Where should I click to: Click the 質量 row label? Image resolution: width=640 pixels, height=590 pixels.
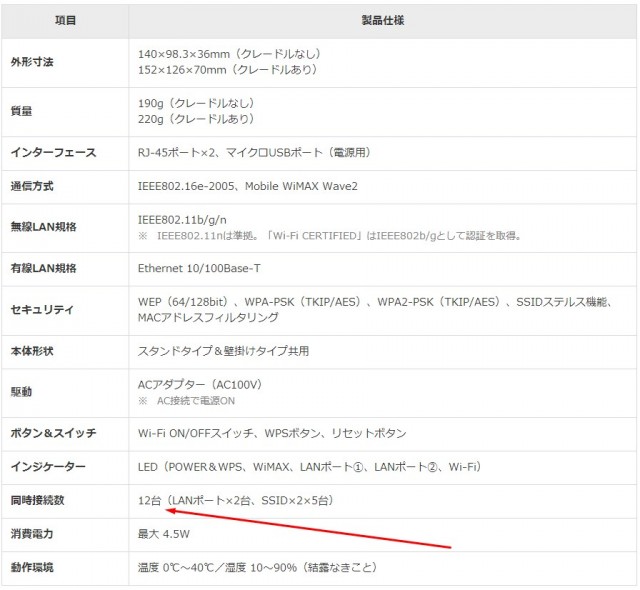[x=22, y=112]
